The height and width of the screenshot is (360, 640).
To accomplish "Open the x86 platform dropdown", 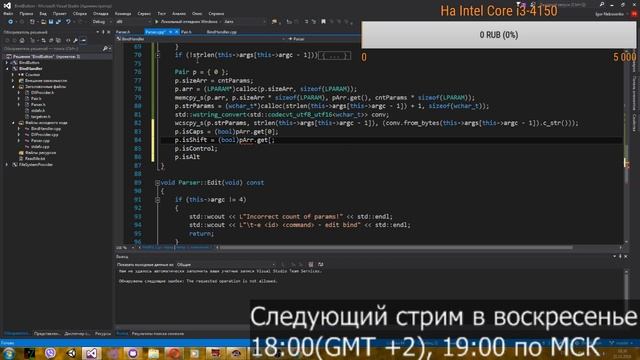I will click(133, 22).
